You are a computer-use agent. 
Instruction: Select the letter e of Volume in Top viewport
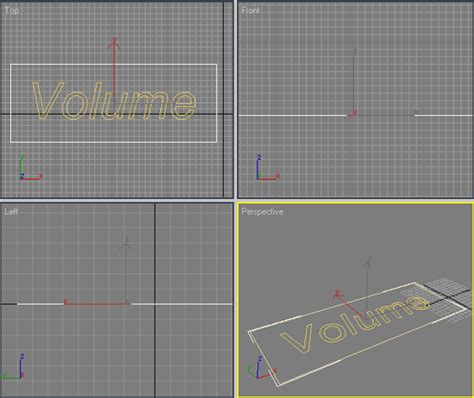pyautogui.click(x=183, y=104)
